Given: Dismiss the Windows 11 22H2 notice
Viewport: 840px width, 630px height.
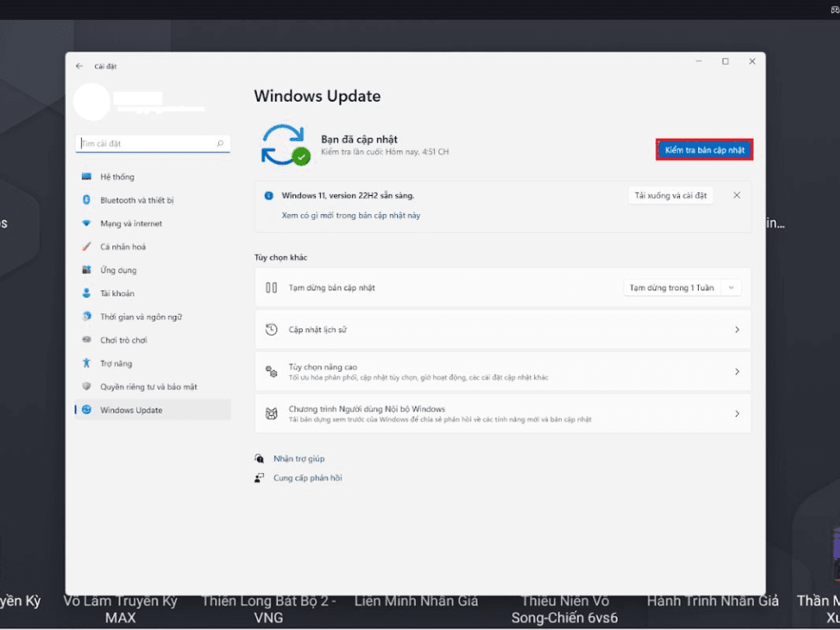Looking at the screenshot, I should (x=737, y=195).
